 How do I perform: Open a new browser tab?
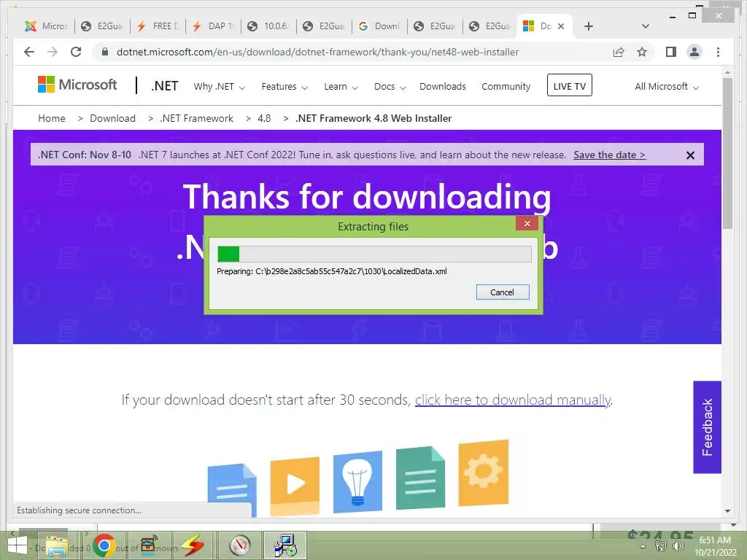589,26
